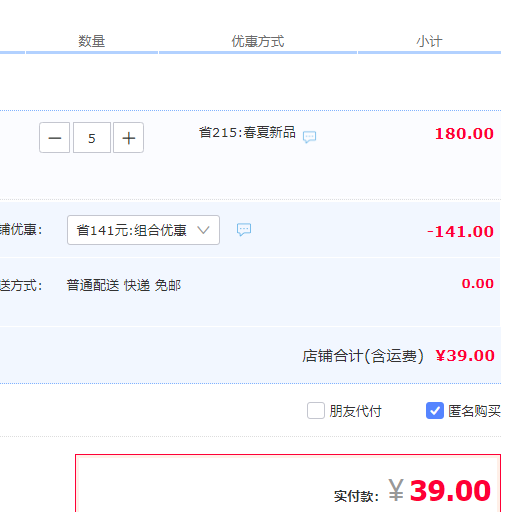Open the 省141元:组合优惠 dropdown

pos(143,230)
